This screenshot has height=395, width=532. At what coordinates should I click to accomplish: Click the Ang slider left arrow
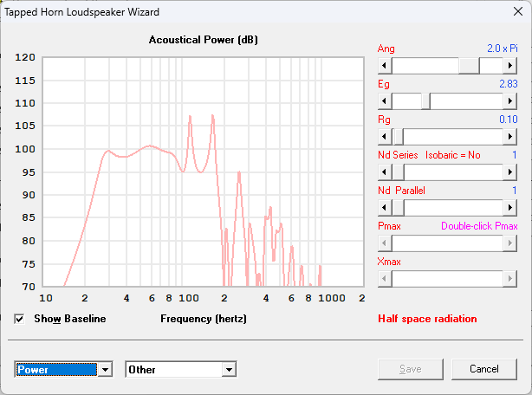coord(385,66)
